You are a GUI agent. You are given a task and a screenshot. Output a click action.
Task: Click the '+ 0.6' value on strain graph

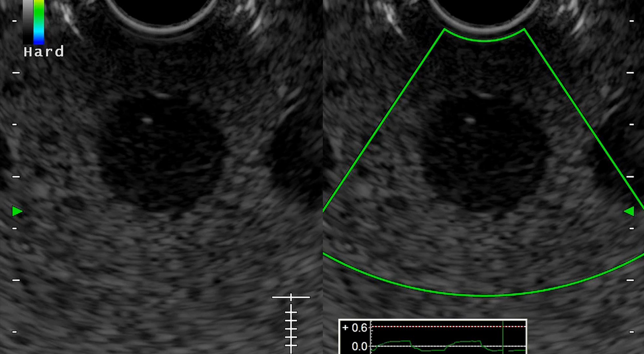coord(354,328)
